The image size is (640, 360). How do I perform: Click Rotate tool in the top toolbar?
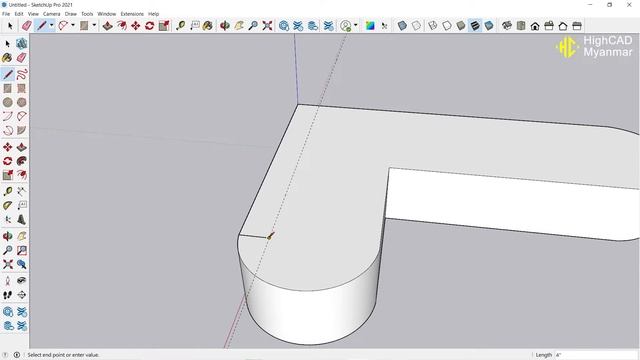[x=149, y=26]
